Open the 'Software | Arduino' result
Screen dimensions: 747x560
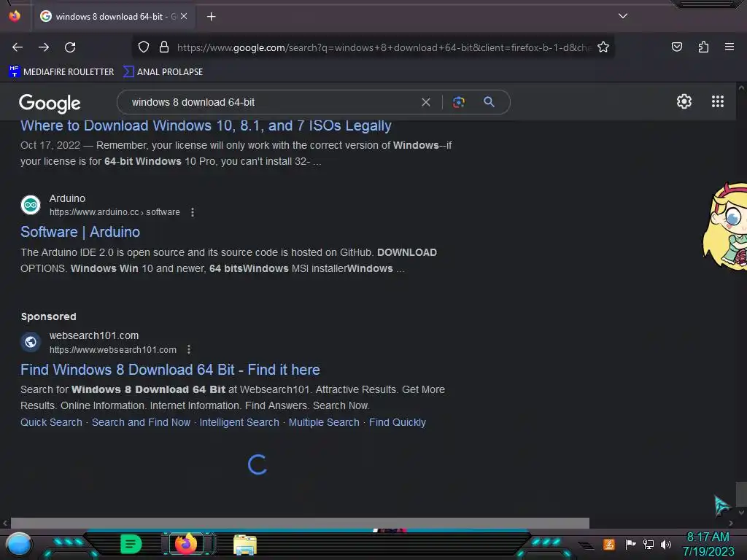pos(80,232)
